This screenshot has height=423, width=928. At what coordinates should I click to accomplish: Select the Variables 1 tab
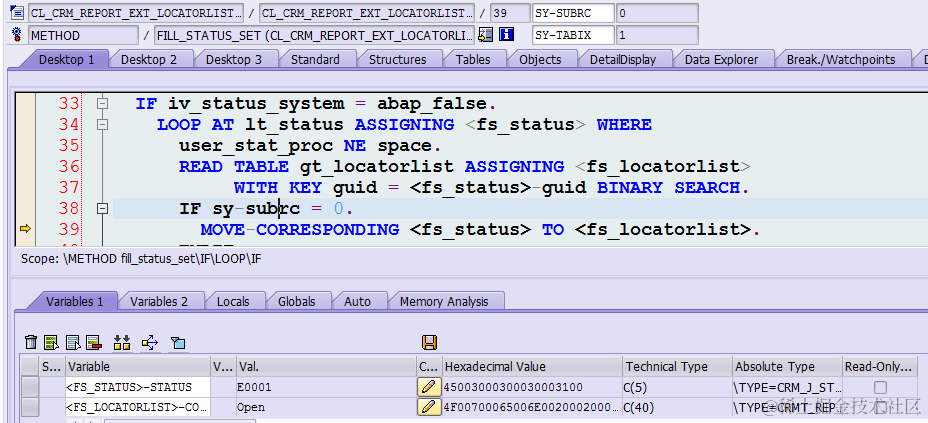74,301
